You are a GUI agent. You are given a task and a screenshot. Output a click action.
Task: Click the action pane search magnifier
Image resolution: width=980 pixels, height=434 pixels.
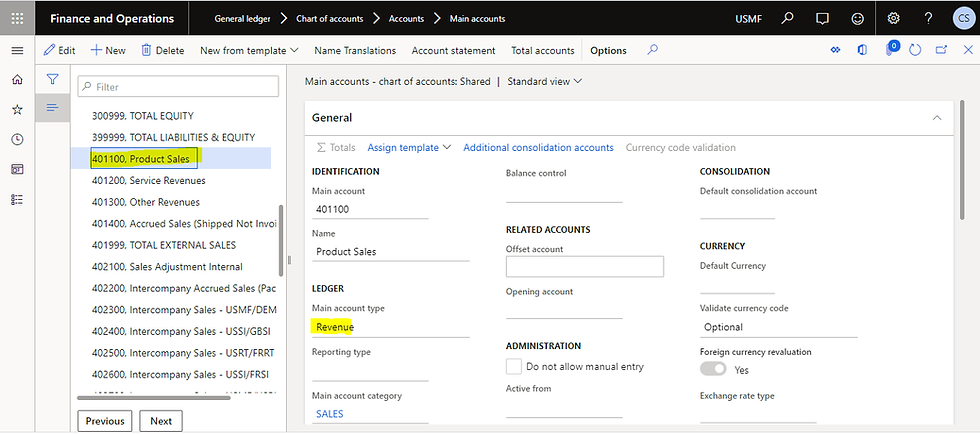(x=652, y=50)
